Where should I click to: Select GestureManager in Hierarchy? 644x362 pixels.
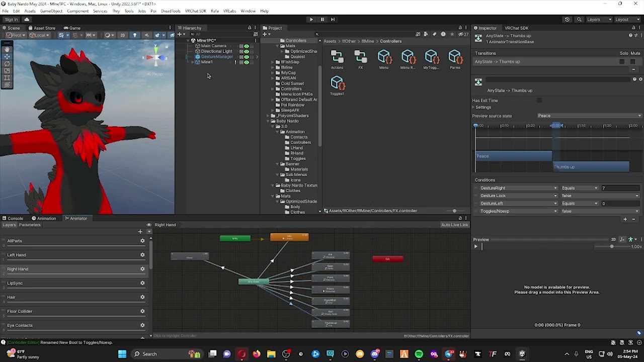tap(217, 57)
